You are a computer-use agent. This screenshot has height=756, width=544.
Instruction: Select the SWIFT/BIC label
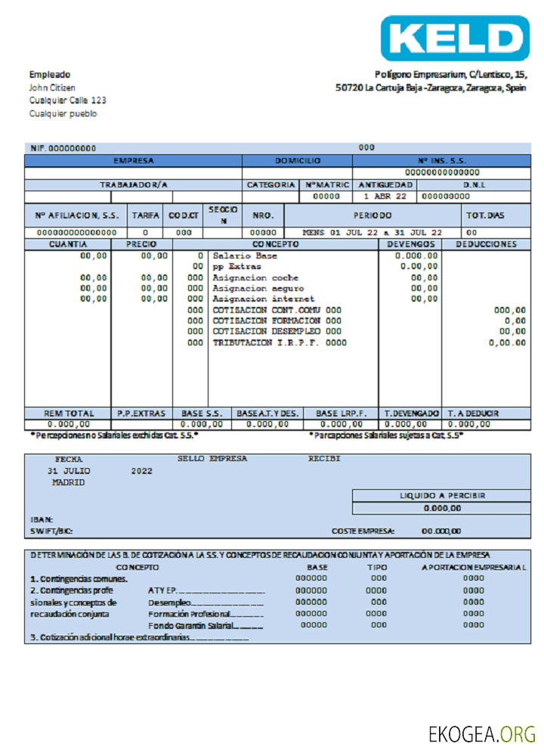(51, 531)
